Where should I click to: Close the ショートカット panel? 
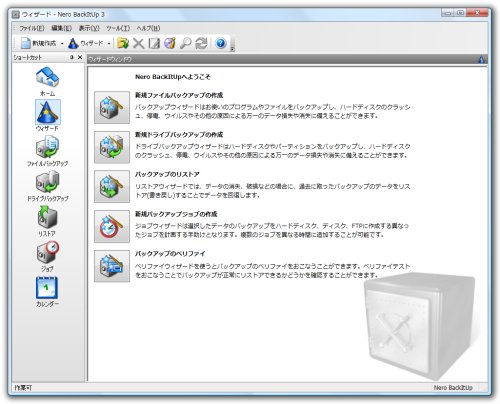[x=80, y=57]
